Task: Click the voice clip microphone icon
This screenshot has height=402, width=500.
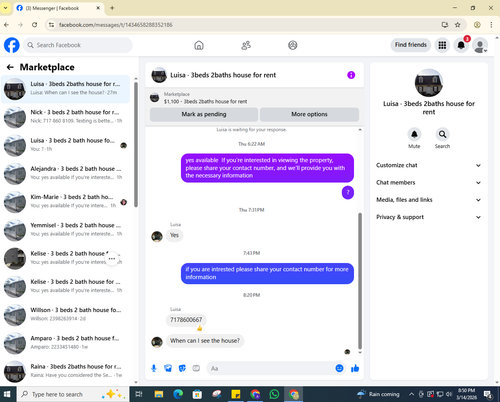Action: point(154,368)
